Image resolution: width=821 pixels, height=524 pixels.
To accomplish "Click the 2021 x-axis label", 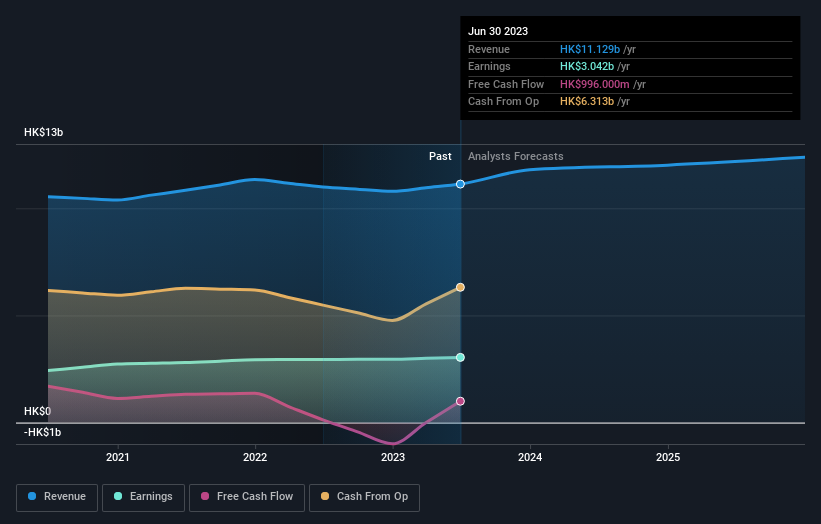I will coord(118,458).
